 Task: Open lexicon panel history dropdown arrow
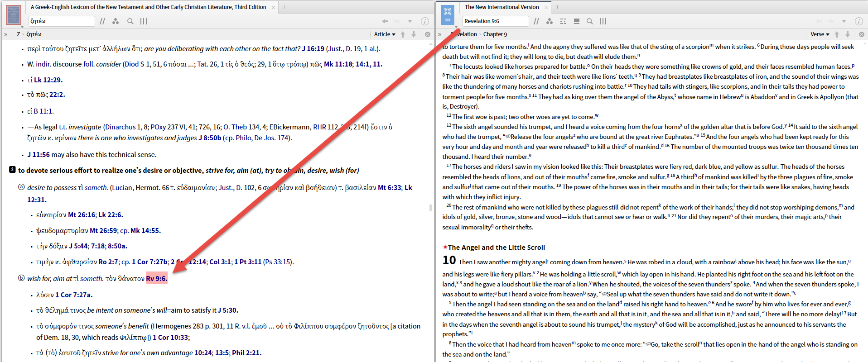click(x=410, y=21)
